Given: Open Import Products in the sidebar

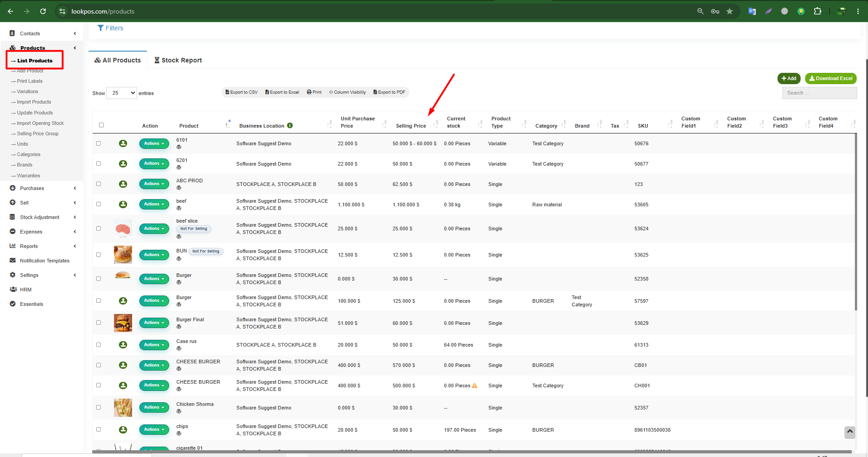Looking at the screenshot, I should (x=33, y=102).
